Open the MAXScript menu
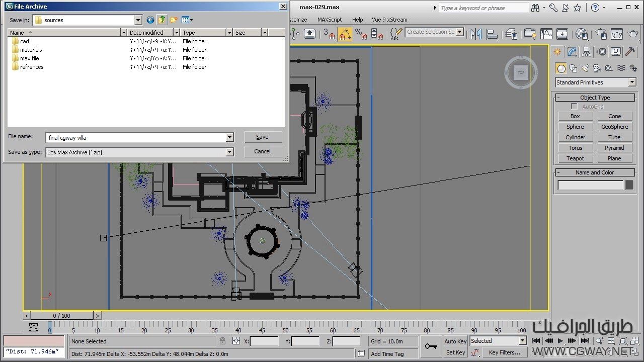 [330, 20]
